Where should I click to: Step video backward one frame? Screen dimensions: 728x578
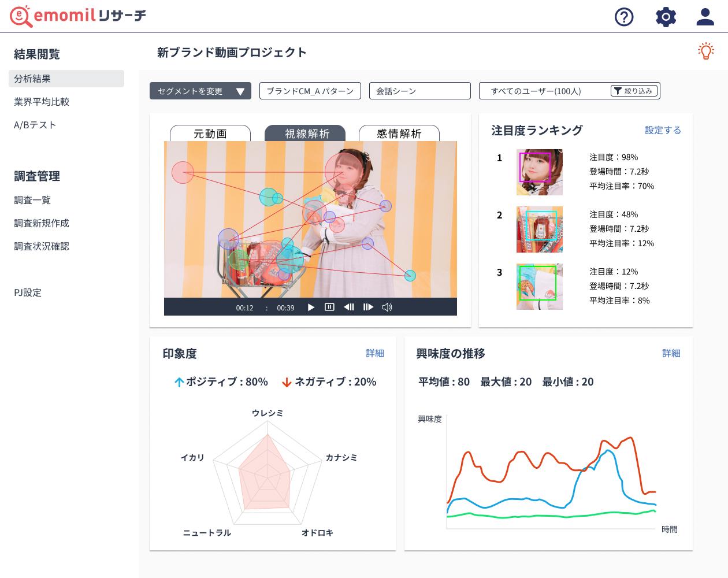point(349,307)
